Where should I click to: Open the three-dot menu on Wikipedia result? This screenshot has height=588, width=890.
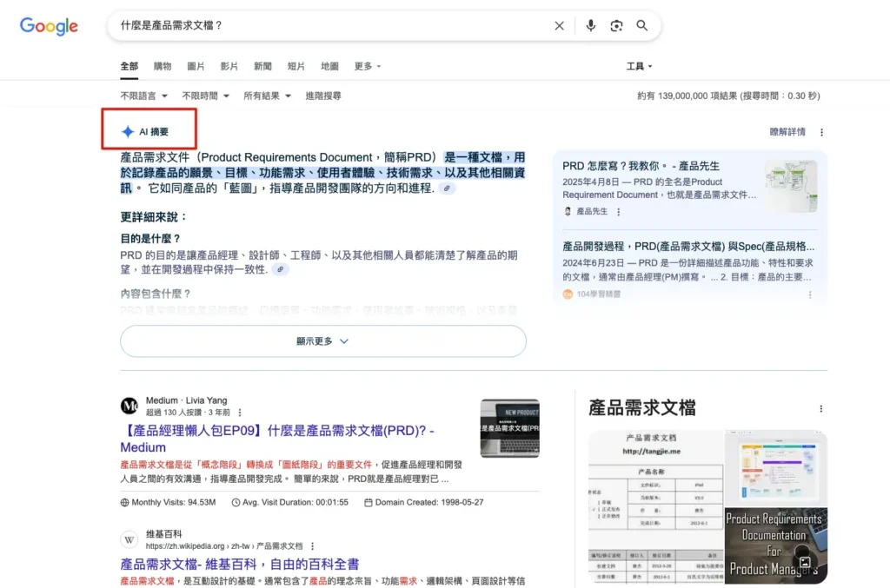tap(312, 546)
